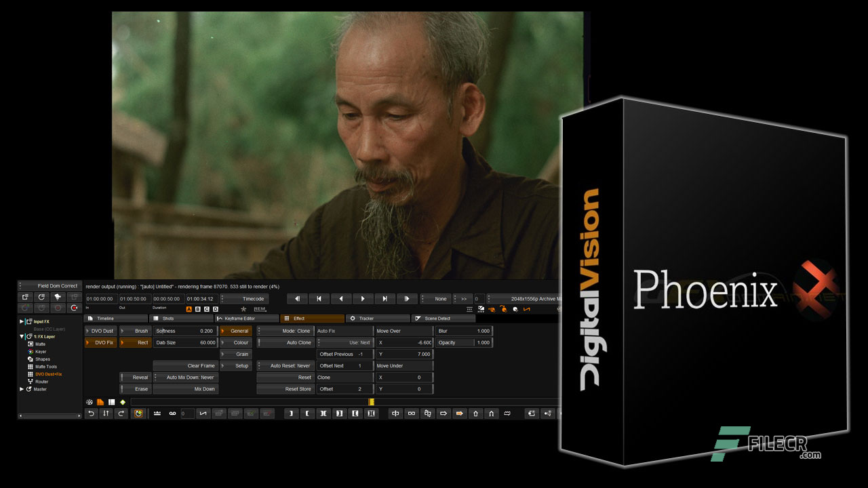Image resolution: width=868 pixels, height=488 pixels.
Task: Toggle the Reveal mode button
Action: click(x=136, y=378)
